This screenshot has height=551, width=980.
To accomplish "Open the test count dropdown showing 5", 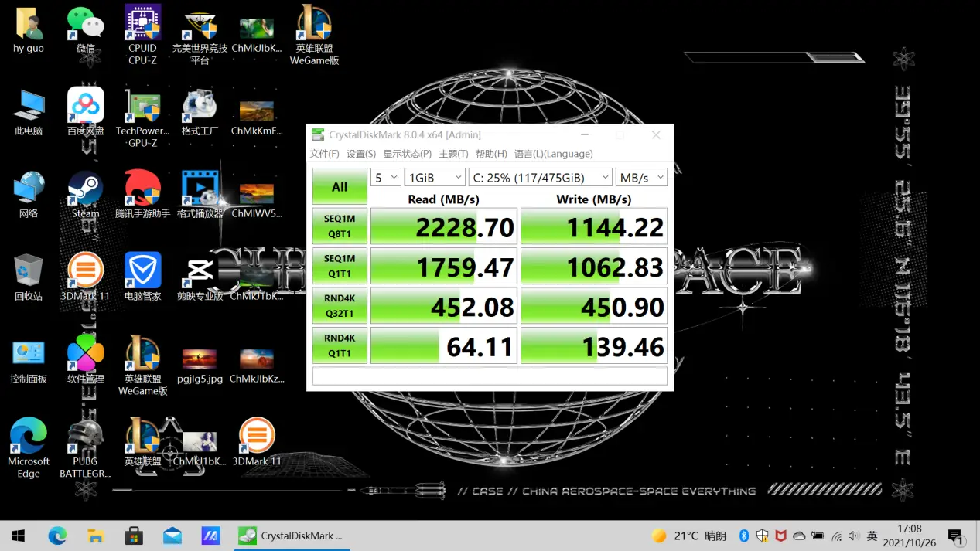I will [x=385, y=178].
